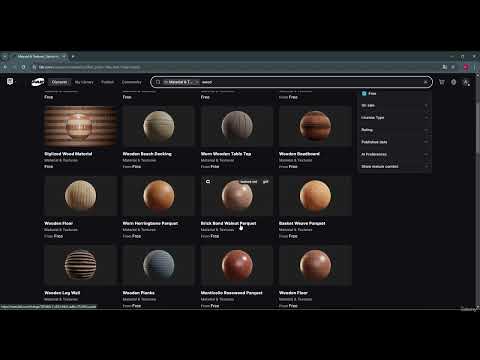Remove the Material & T... category chip in search
This screenshot has height=360, width=480.
pyautogui.click(x=197, y=82)
